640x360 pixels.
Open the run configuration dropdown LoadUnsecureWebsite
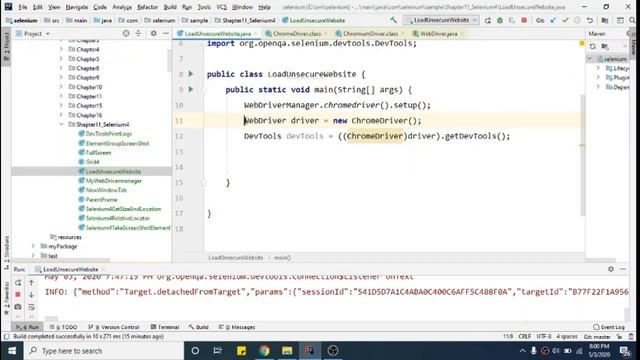441,20
